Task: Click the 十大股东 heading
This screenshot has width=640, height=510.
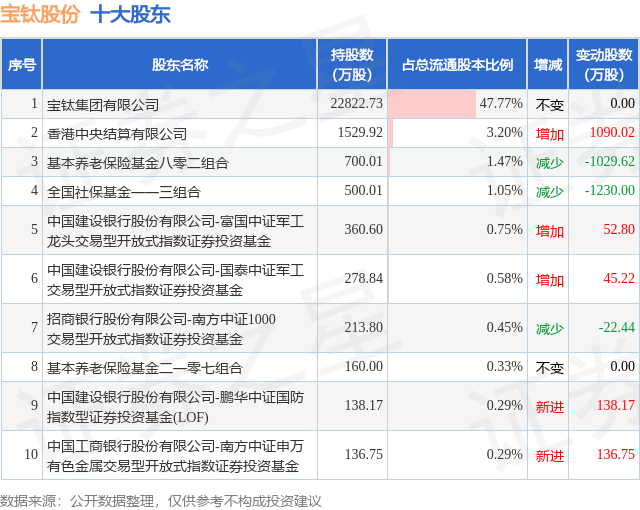Action: point(130,14)
